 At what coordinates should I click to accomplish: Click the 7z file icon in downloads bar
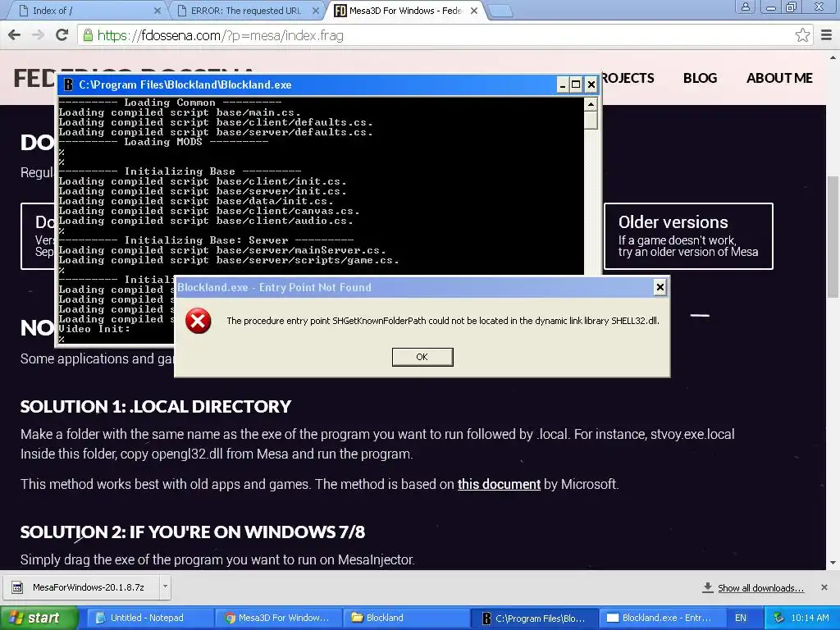coord(17,587)
